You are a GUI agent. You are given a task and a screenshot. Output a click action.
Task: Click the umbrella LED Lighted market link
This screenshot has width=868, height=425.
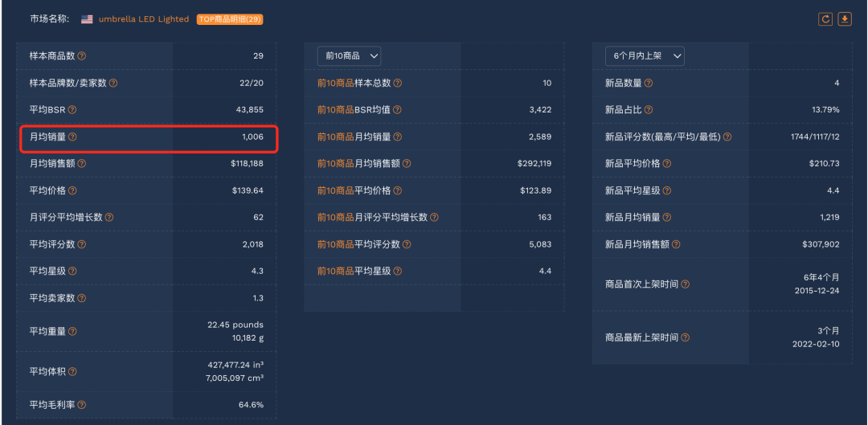(x=144, y=18)
